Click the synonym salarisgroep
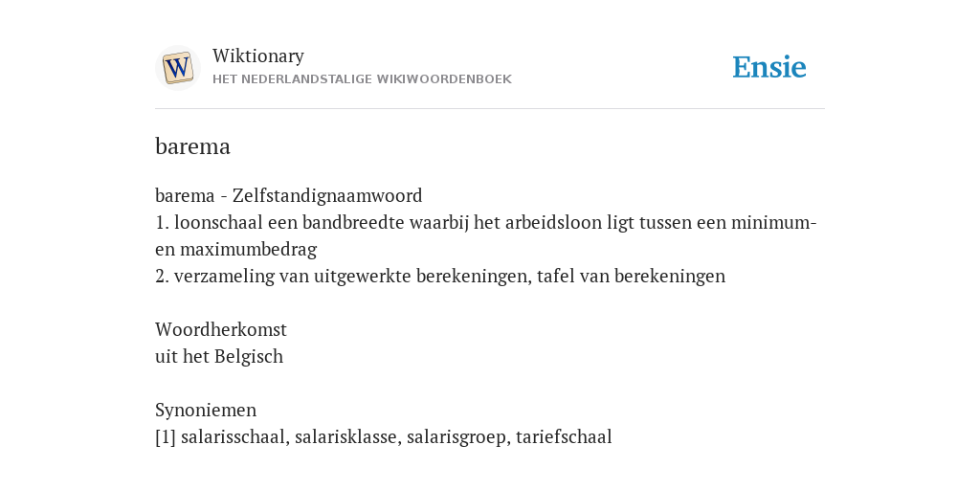 click(458, 436)
